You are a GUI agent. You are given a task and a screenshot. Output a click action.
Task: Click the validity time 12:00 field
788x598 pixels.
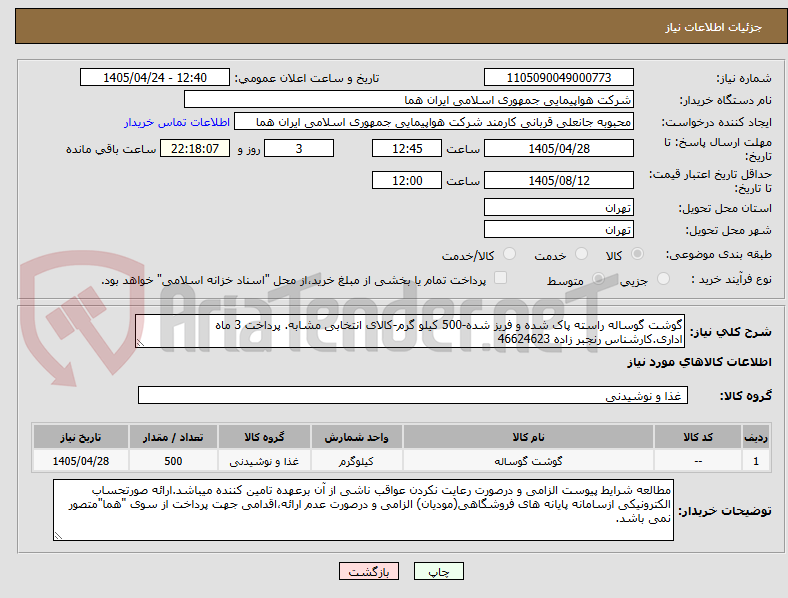pos(407,180)
